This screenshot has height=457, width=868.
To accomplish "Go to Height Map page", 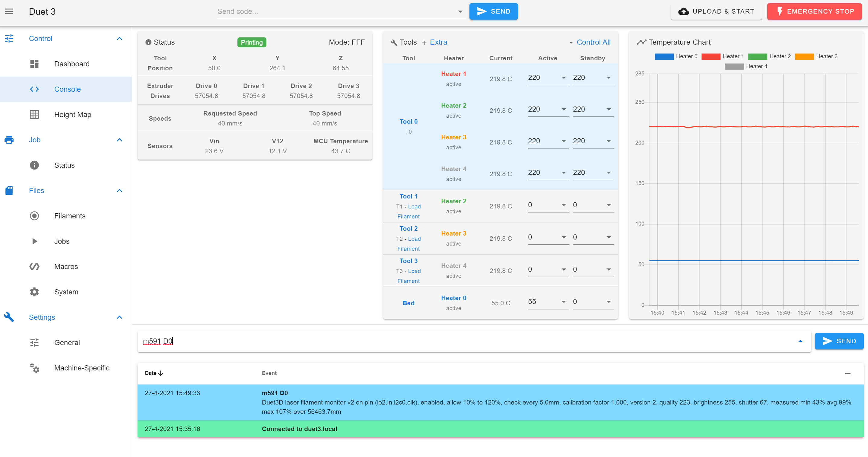I will click(x=66, y=114).
